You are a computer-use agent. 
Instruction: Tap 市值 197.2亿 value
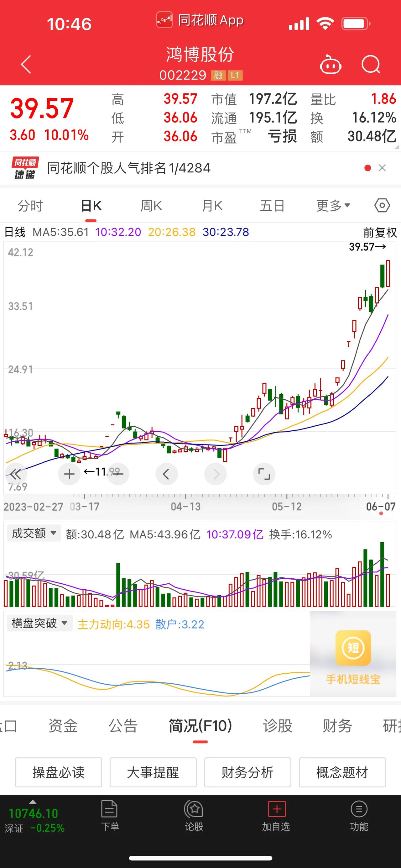273,99
